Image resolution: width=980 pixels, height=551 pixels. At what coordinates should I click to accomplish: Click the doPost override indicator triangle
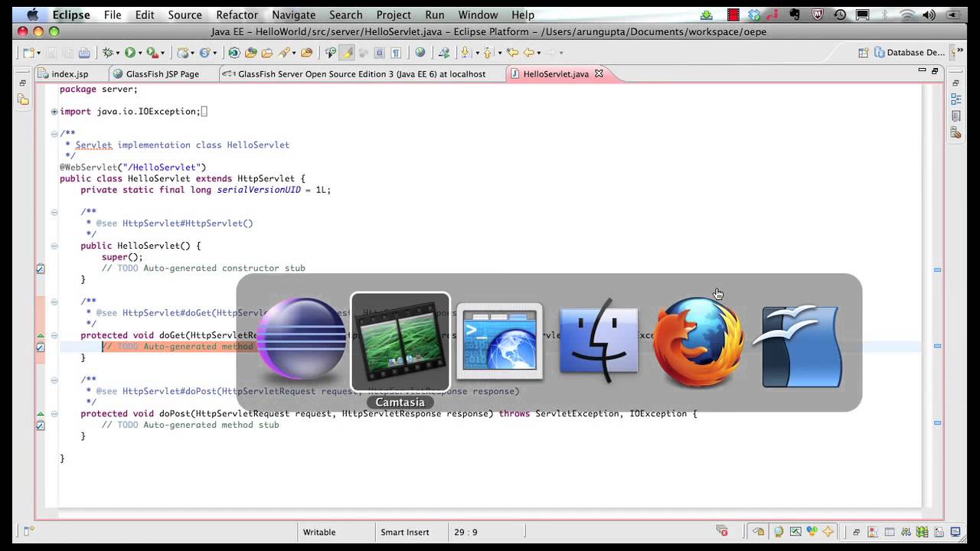coord(40,414)
